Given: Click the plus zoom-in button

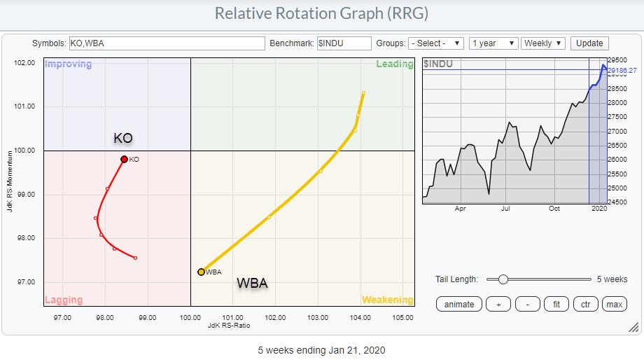Looking at the screenshot, I should point(498,305).
